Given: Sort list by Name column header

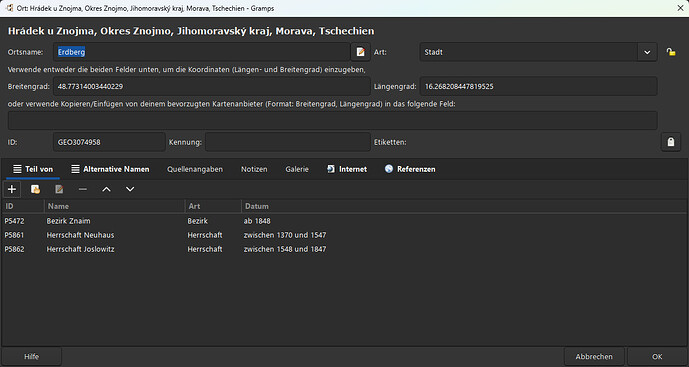Looking at the screenshot, I should click(x=115, y=206).
